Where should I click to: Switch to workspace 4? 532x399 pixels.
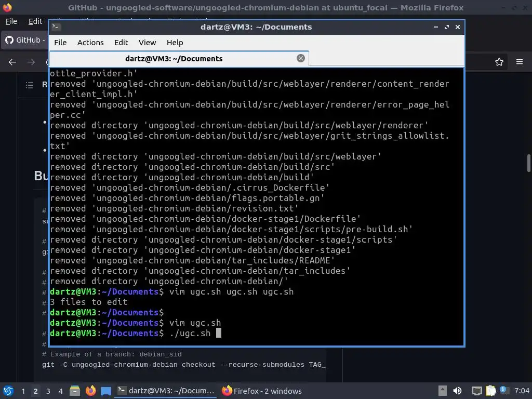(x=60, y=391)
